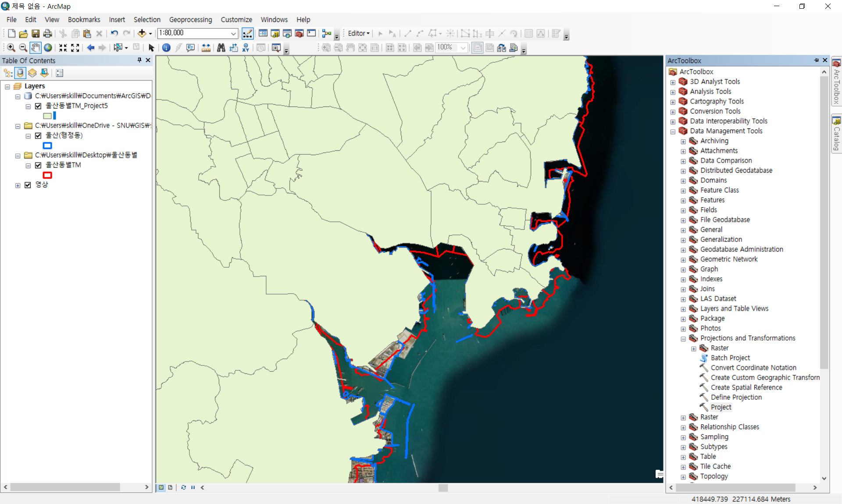Select the Identify tool
The height and width of the screenshot is (504, 842).
[x=166, y=48]
